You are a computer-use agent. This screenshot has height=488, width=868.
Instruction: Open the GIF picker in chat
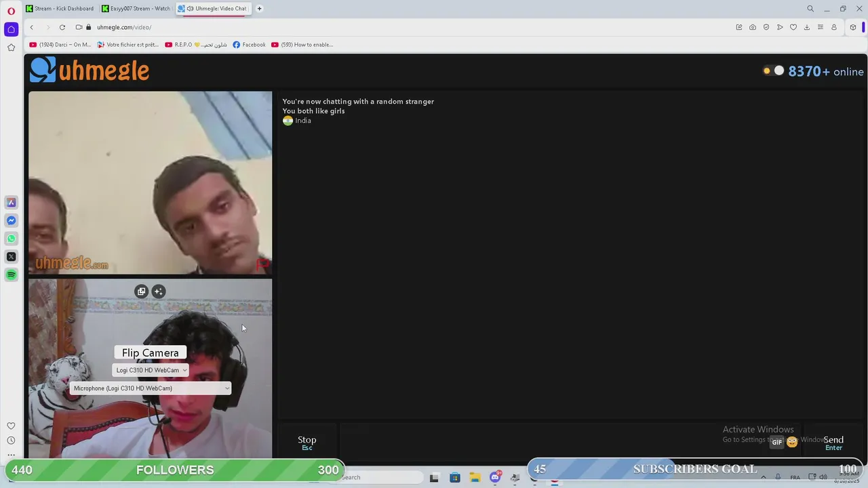777,442
